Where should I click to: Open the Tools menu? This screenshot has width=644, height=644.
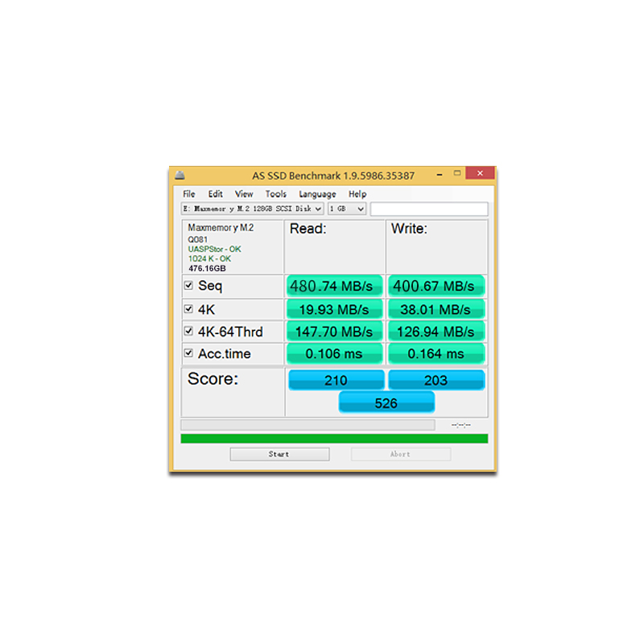[276, 193]
